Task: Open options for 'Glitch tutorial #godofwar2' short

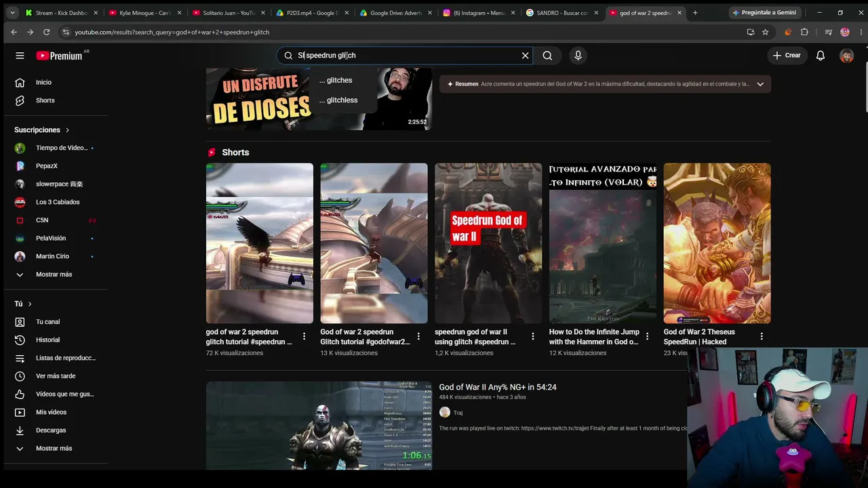Action: 418,336
